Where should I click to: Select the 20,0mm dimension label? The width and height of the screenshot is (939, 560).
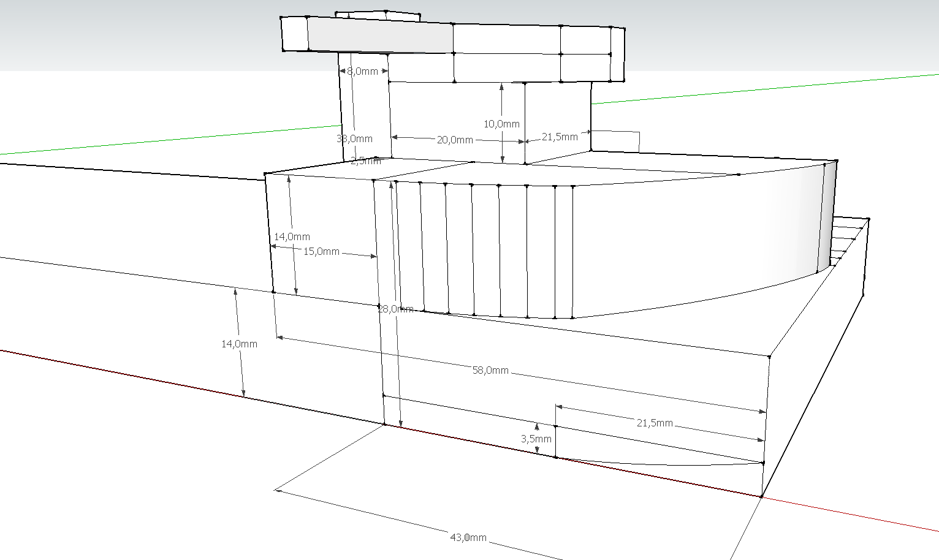(455, 140)
